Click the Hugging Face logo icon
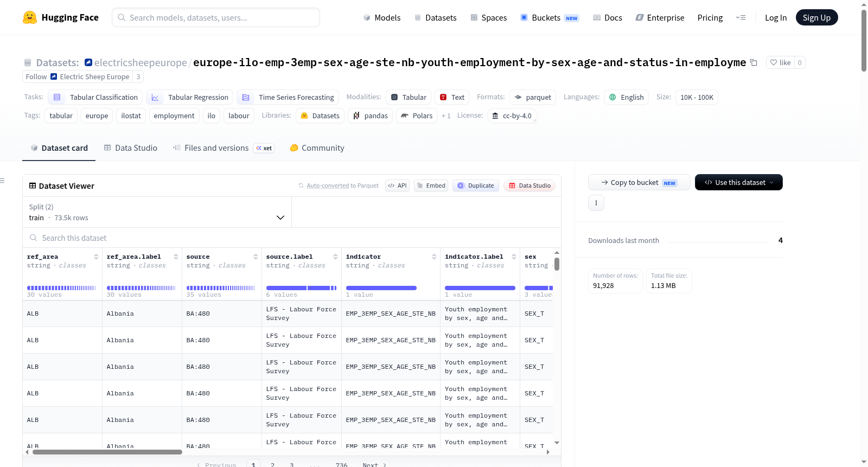The height and width of the screenshot is (467, 868). coord(30,17)
